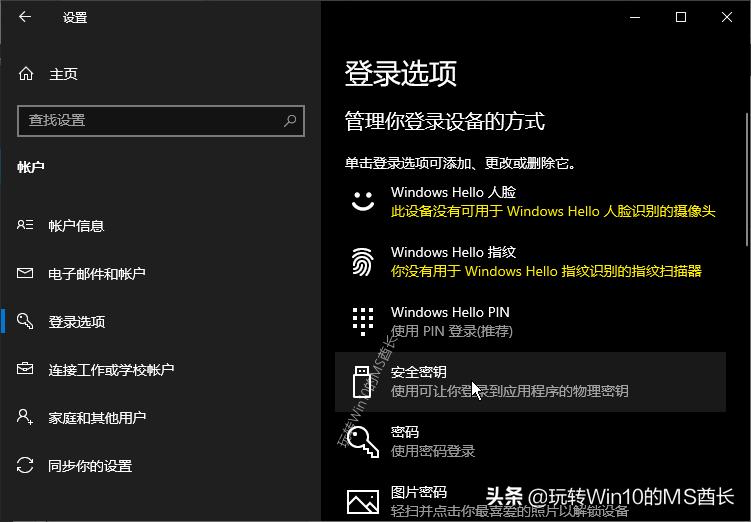Image resolution: width=751 pixels, height=522 pixels.
Task: Click the 此设备没有可用于 Windows Hello 人脸识别的摄像头 message
Action: tap(553, 211)
